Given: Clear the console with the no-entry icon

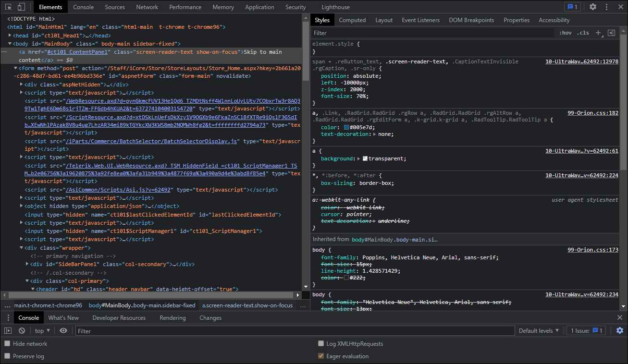Looking at the screenshot, I should point(21,330).
